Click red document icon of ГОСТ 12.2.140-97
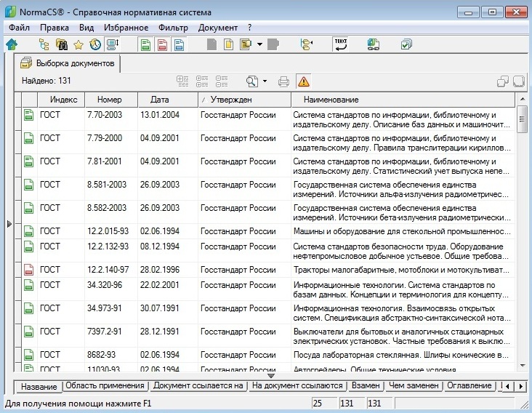Viewport: 532px width, 413px height. click(x=29, y=270)
